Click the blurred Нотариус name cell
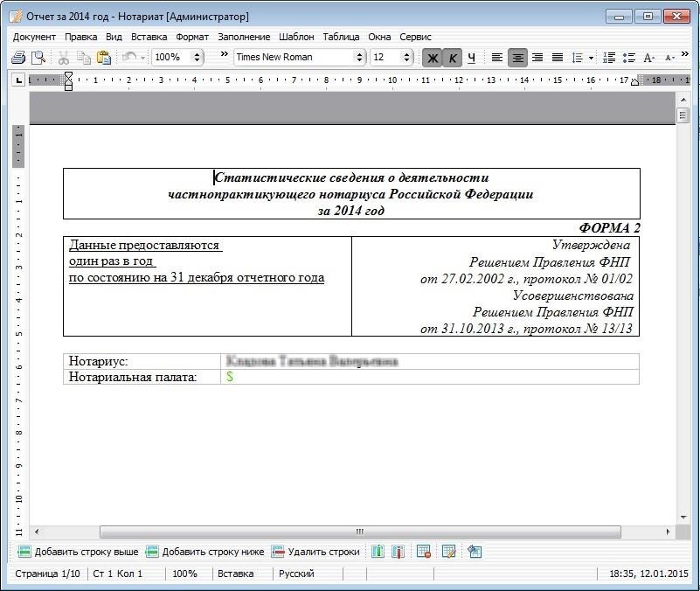The width and height of the screenshot is (700, 591). [x=429, y=361]
